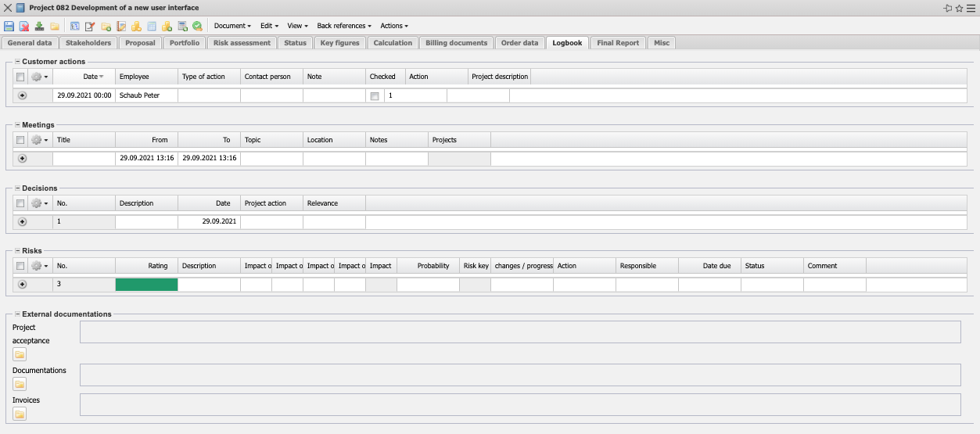Viewport: 980px width, 434px height.
Task: Open the Final Report tab
Action: point(617,43)
